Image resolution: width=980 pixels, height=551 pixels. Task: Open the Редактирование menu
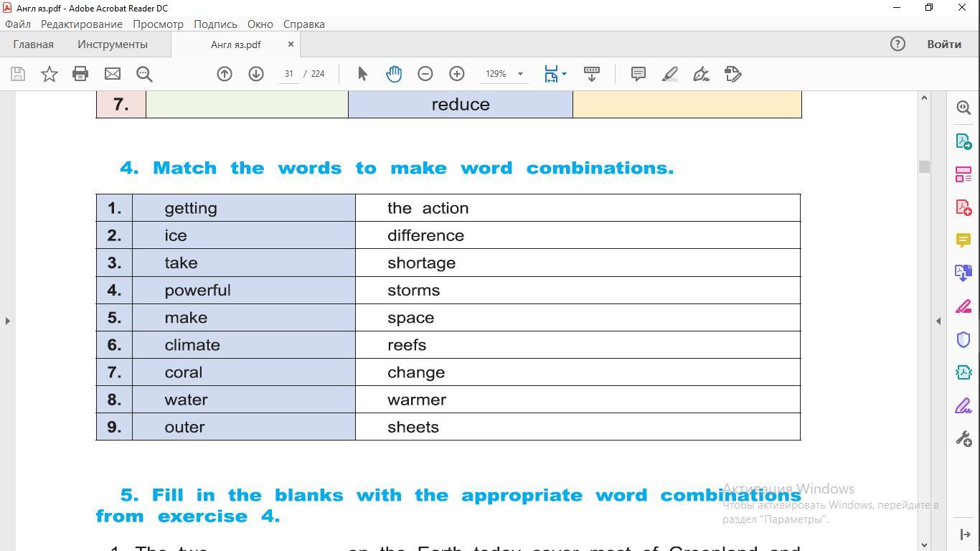click(81, 24)
